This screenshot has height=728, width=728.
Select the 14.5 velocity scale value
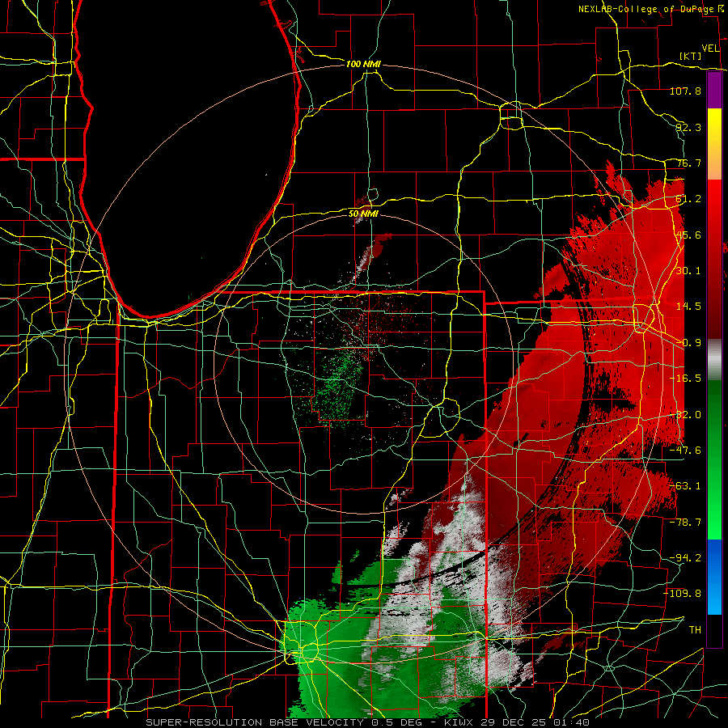[688, 307]
